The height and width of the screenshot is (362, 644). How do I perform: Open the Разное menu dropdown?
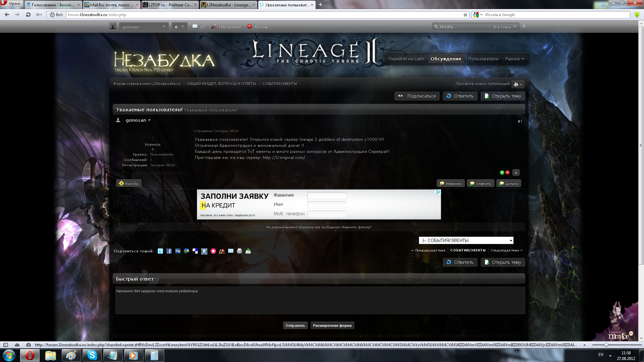(x=515, y=59)
